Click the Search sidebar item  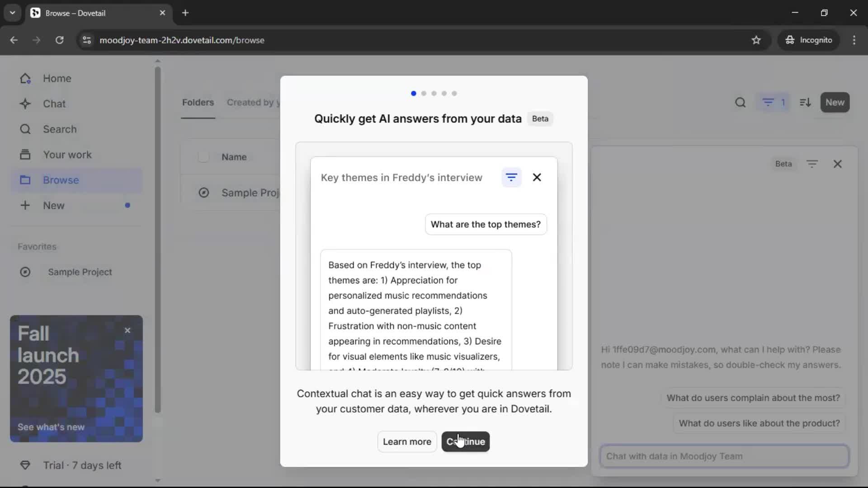(x=59, y=129)
